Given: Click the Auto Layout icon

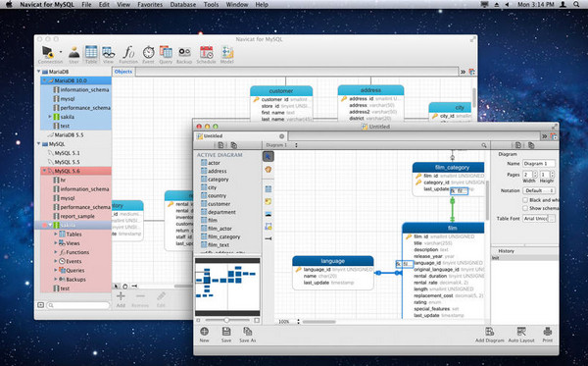Looking at the screenshot, I should point(521,334).
